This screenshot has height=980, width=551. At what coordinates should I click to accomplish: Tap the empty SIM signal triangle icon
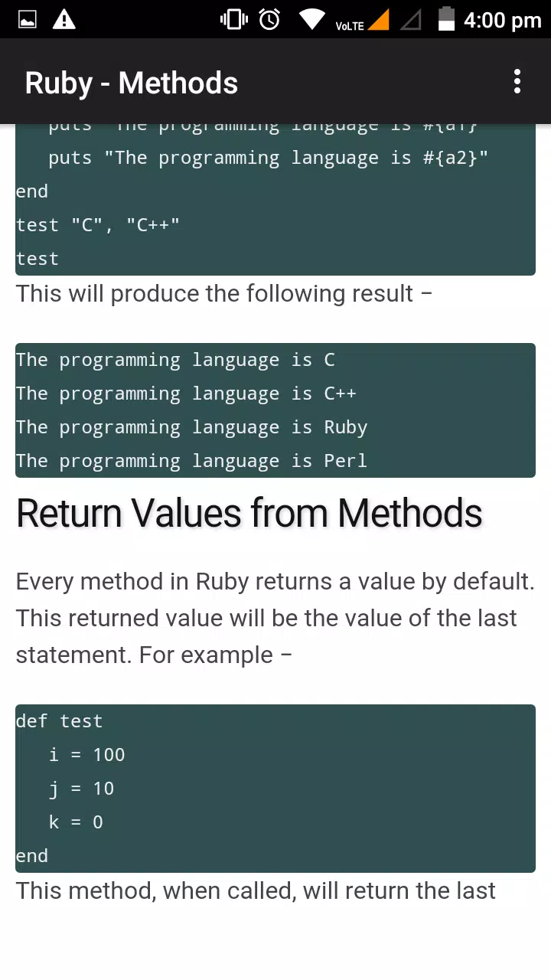(411, 20)
